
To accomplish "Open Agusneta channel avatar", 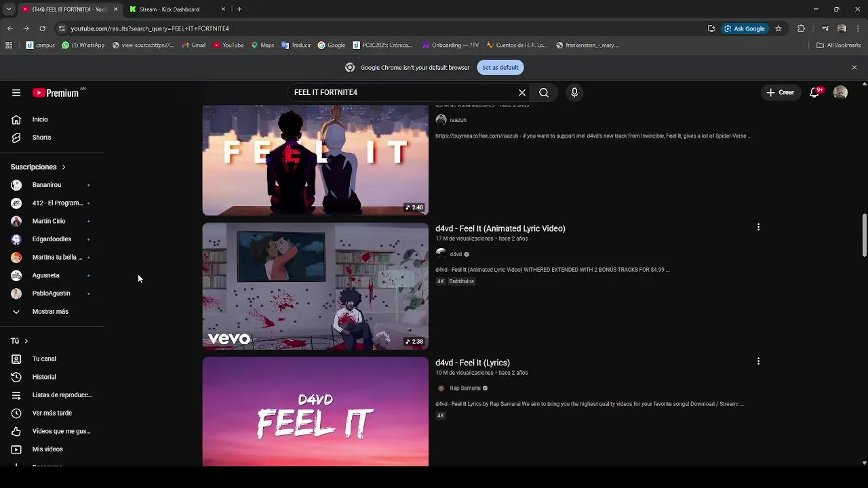I will (x=16, y=275).
